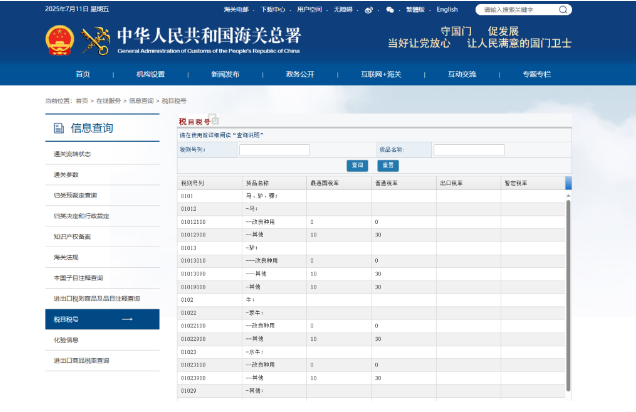Click the 查询 search button
636x412 pixels.
(357, 165)
